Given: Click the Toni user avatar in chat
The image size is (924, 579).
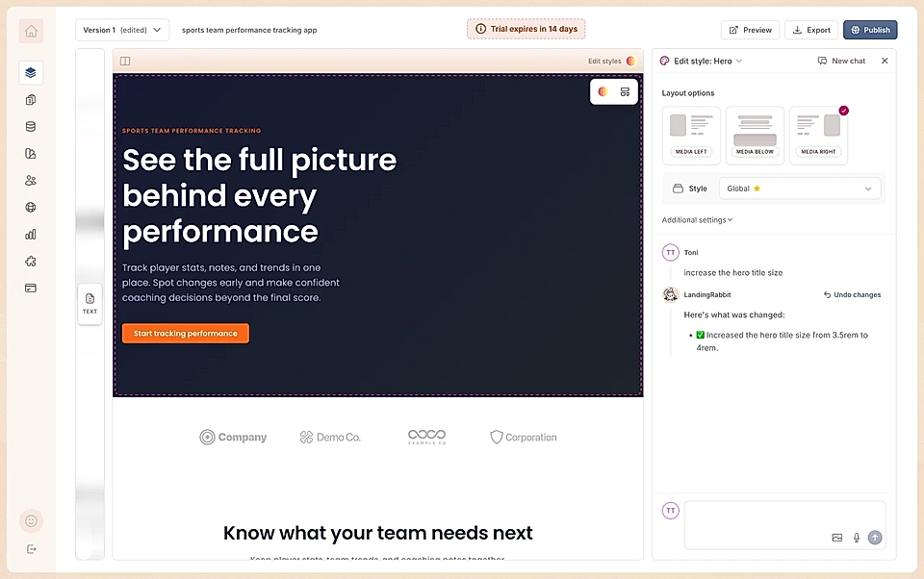Looking at the screenshot, I should pos(671,253).
